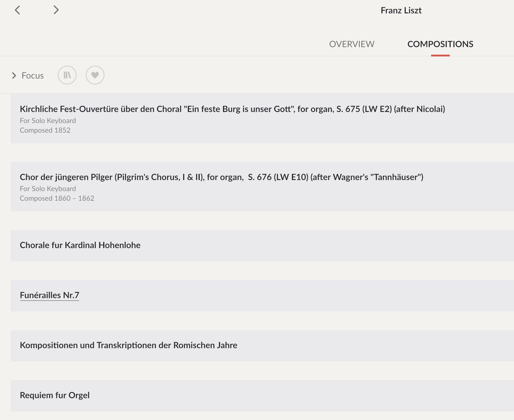Open Kompositionen und Transkriptionen der Romischen Jahre

tap(262, 346)
